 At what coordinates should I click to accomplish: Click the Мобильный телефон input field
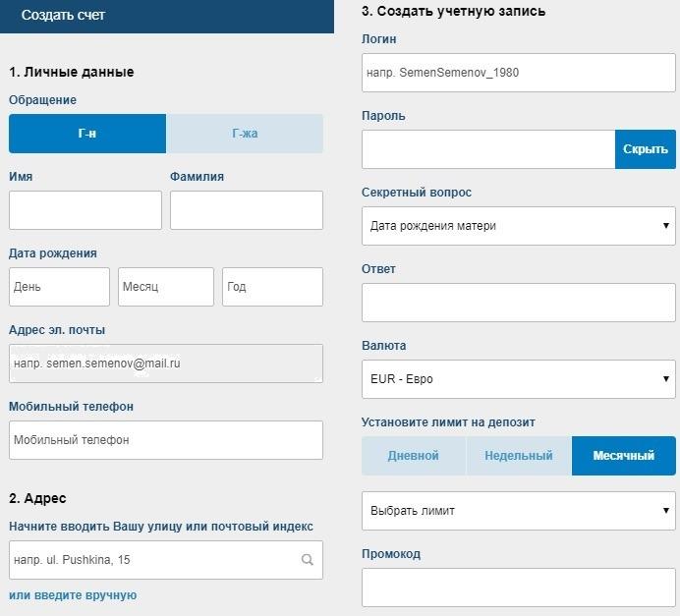pyautogui.click(x=165, y=440)
